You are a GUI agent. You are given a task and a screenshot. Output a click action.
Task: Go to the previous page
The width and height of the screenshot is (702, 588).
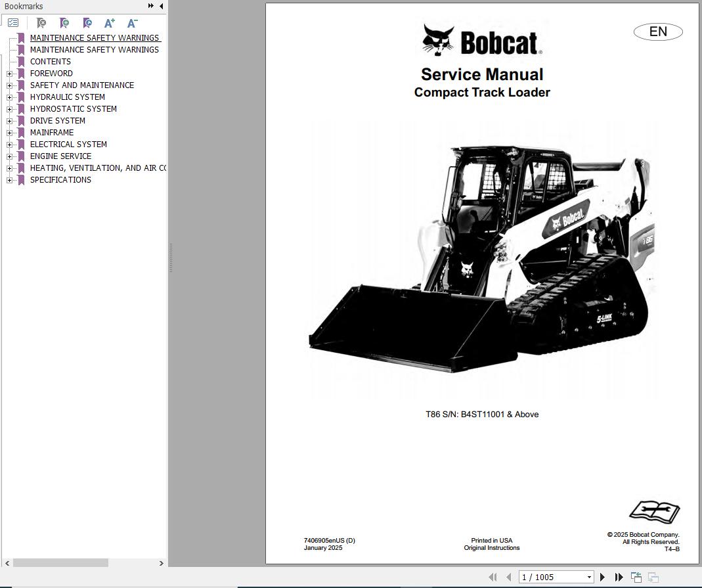pos(508,577)
